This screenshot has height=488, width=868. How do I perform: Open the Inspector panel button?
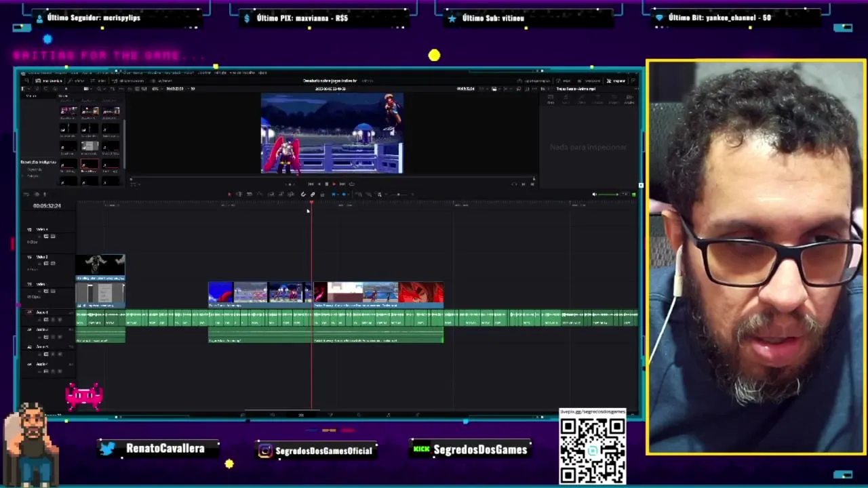(x=616, y=81)
